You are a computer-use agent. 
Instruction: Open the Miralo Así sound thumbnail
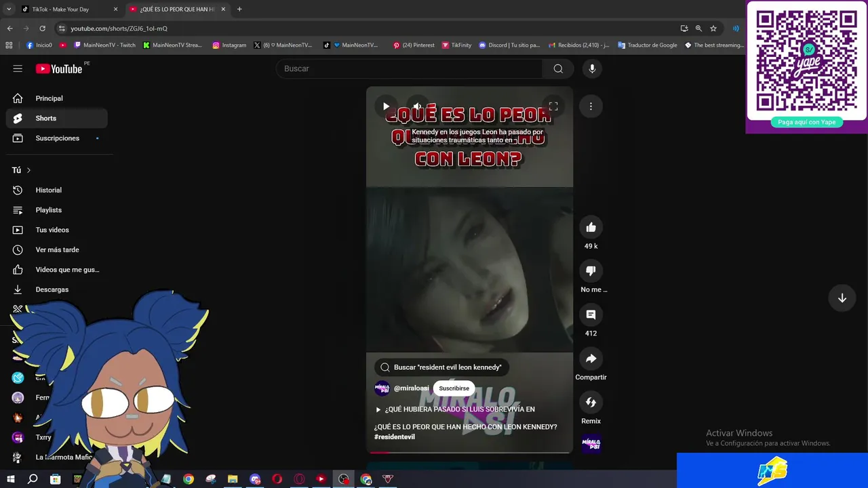(x=591, y=444)
